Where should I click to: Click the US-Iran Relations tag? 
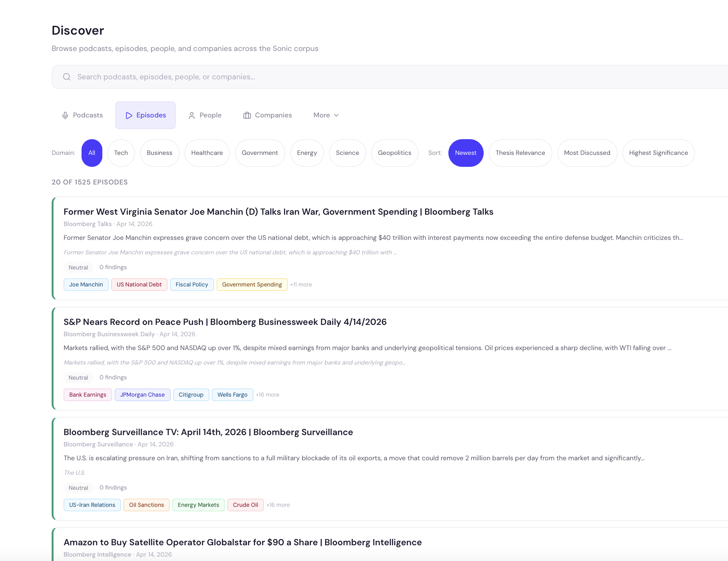92,505
